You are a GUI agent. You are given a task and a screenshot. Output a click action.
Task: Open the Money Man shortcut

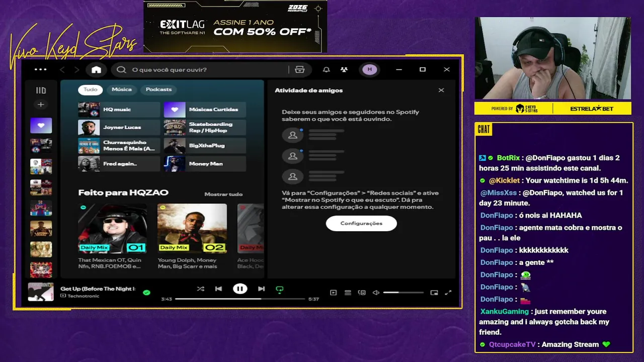click(205, 164)
